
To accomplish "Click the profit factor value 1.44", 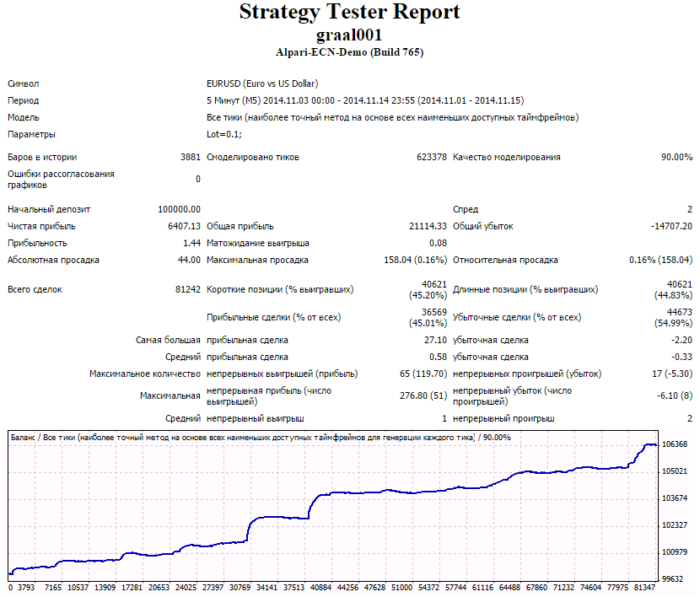I will click(x=191, y=243).
